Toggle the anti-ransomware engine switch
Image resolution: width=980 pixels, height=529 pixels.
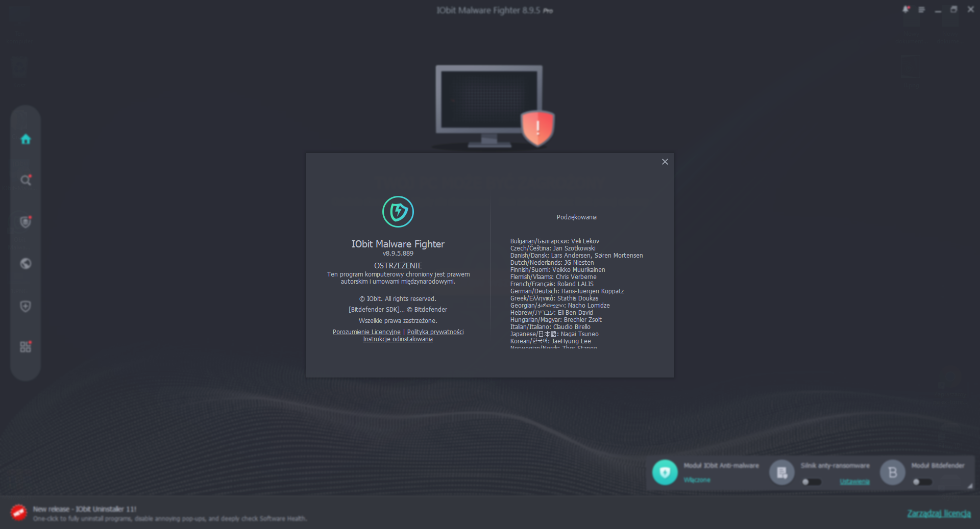click(x=812, y=482)
